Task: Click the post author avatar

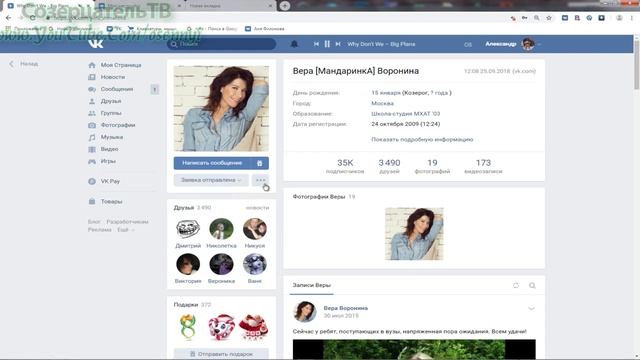Action: click(x=305, y=311)
